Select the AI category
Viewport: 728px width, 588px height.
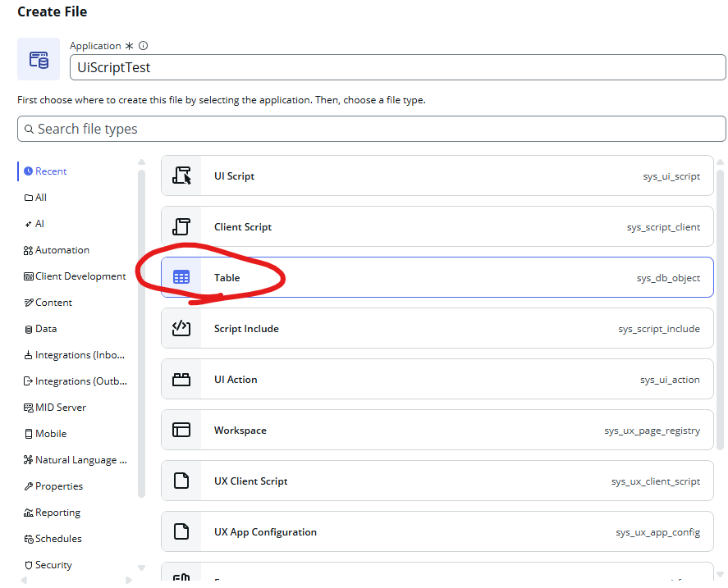click(x=39, y=224)
